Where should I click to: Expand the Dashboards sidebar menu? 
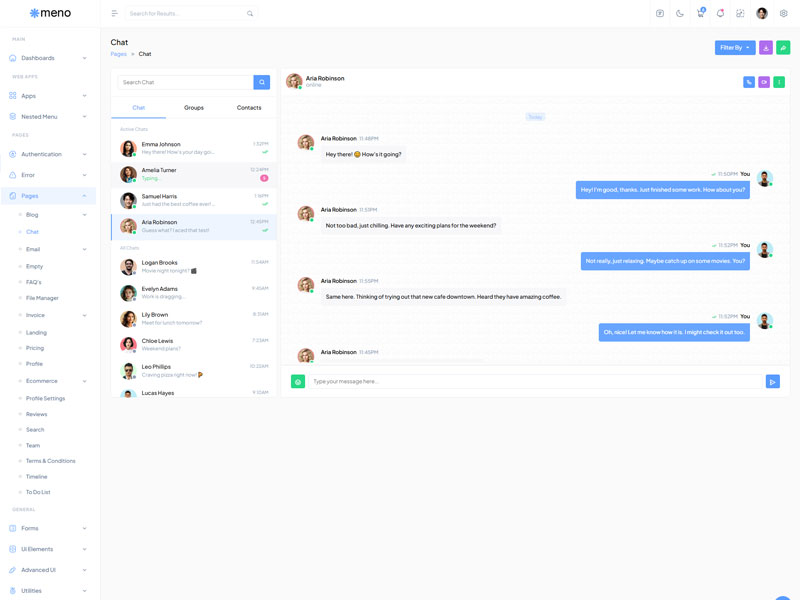pos(48,58)
